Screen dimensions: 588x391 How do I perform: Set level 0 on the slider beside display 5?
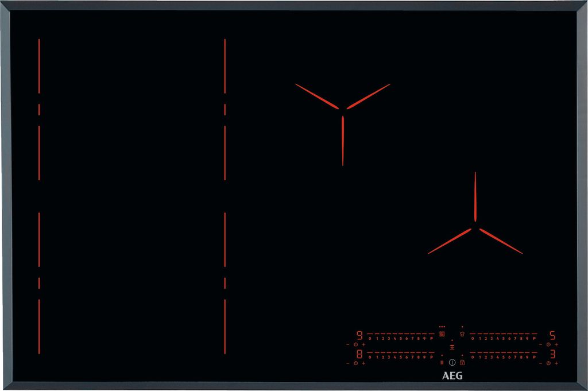pyautogui.click(x=473, y=338)
